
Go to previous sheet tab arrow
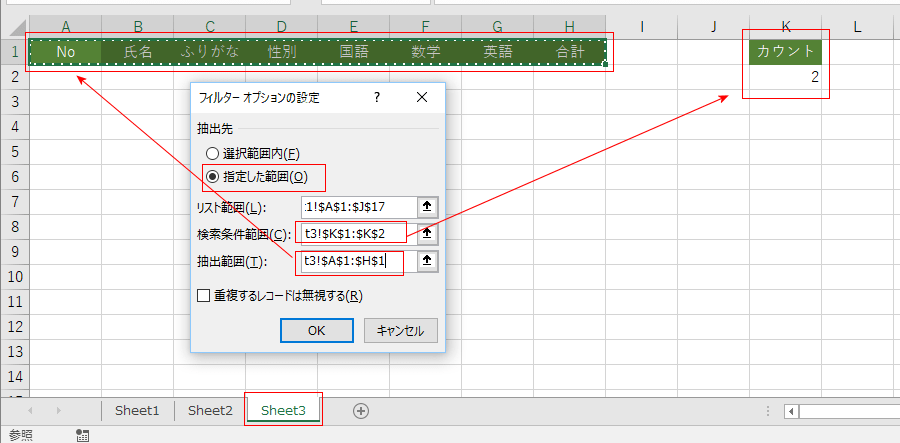pyautogui.click(x=30, y=411)
